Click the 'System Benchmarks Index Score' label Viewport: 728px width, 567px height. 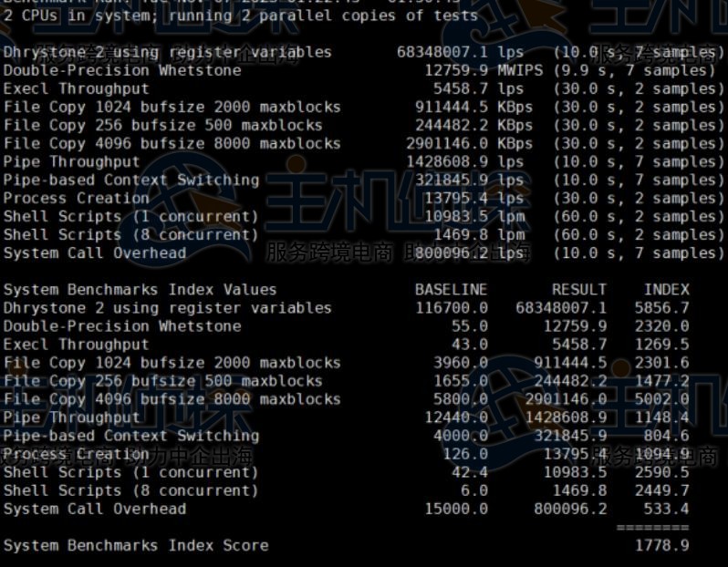point(136,546)
